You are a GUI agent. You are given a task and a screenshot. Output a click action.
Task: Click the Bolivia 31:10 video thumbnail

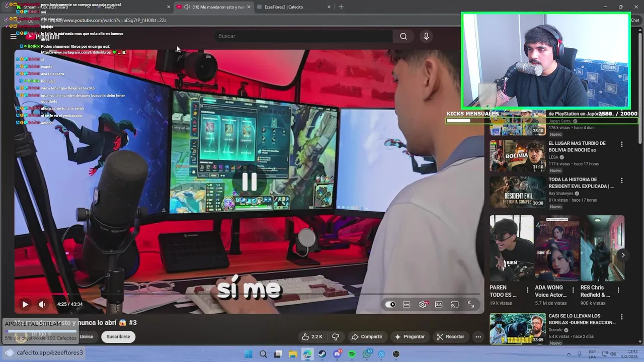coord(518,156)
